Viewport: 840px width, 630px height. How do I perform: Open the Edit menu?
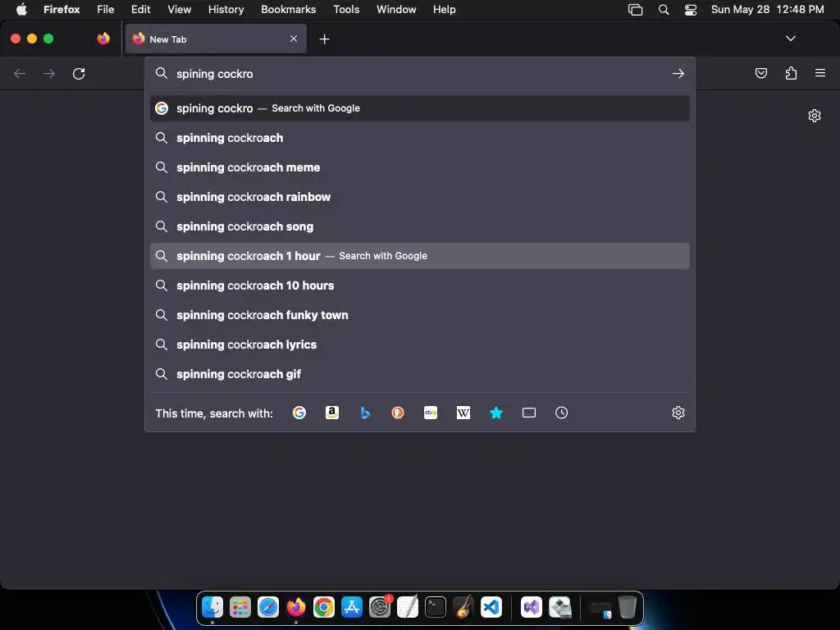141,10
